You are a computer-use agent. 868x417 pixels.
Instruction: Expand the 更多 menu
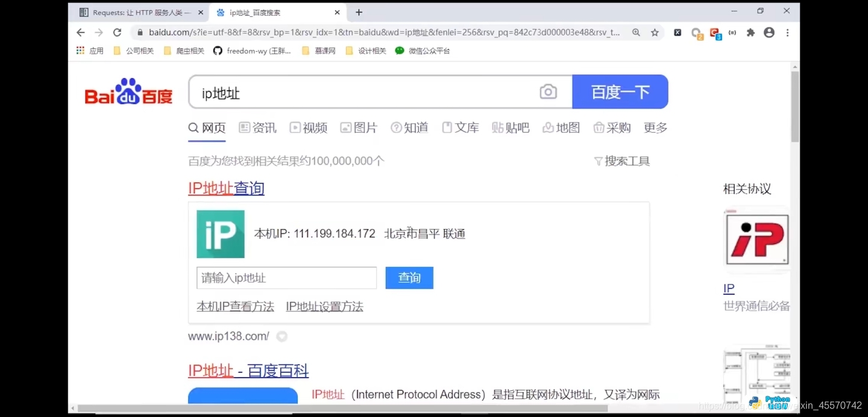pyautogui.click(x=656, y=128)
